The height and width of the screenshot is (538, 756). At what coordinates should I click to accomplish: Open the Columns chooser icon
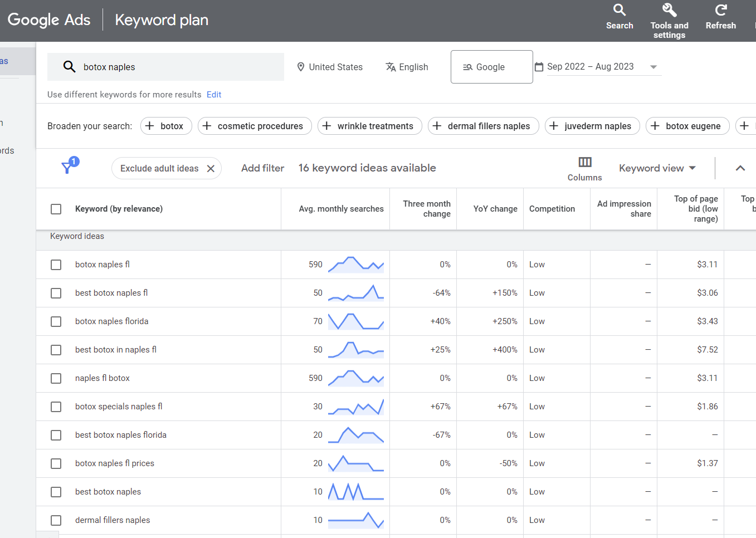[x=585, y=162]
